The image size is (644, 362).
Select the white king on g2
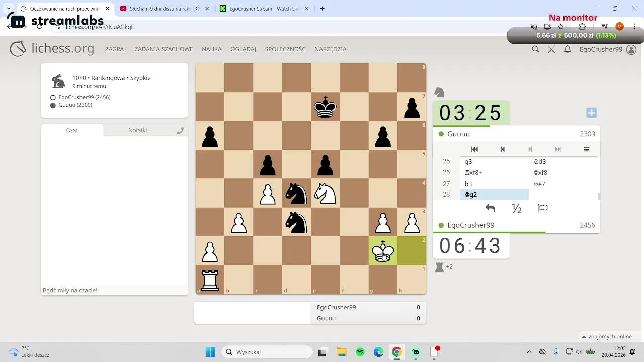coord(383,251)
